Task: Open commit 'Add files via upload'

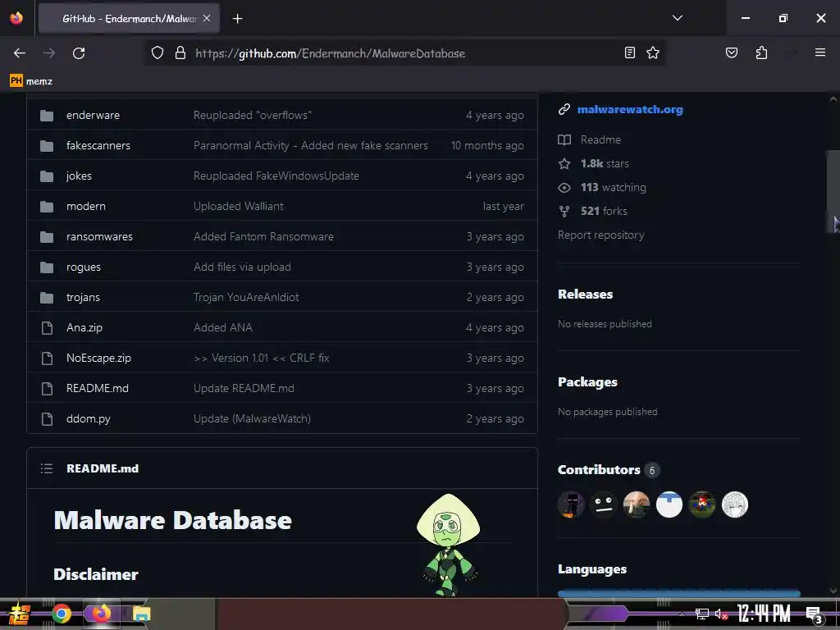Action: coord(242,267)
